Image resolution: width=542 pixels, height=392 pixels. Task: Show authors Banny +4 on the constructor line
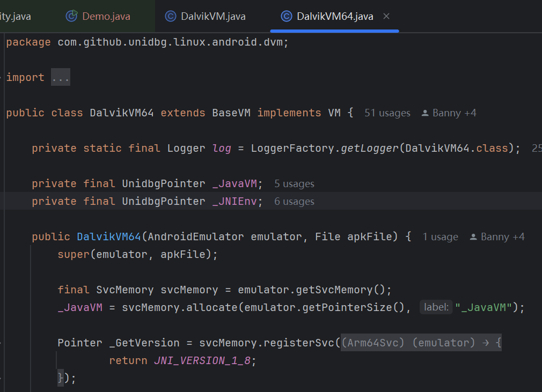click(x=503, y=237)
